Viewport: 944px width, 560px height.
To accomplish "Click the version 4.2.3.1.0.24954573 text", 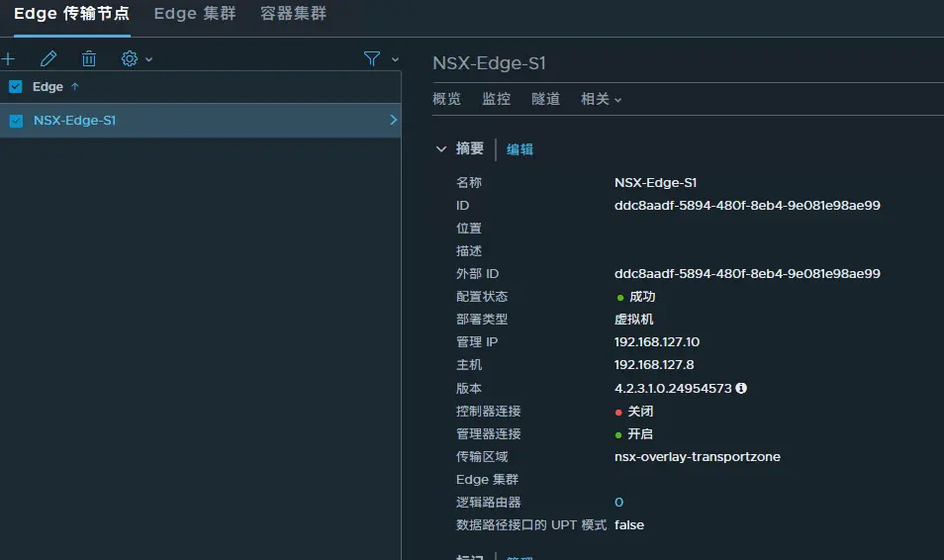I will coord(673,389).
